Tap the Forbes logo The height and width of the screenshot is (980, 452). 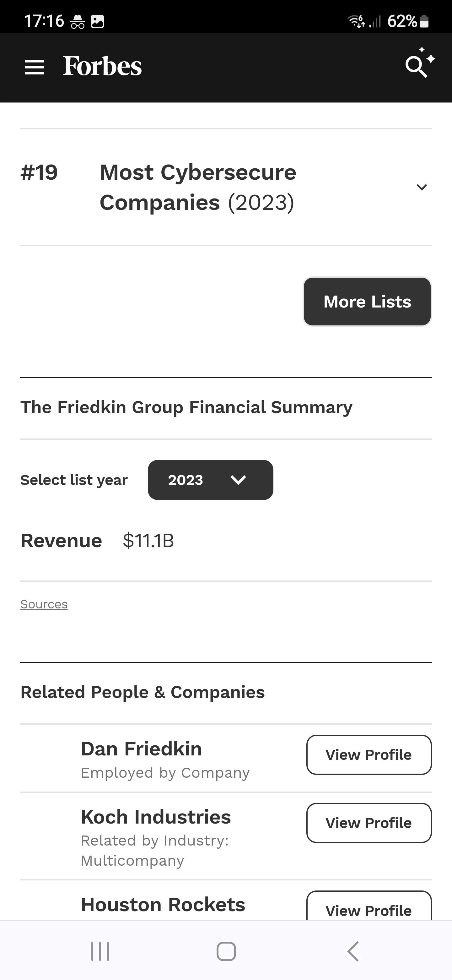pyautogui.click(x=102, y=67)
